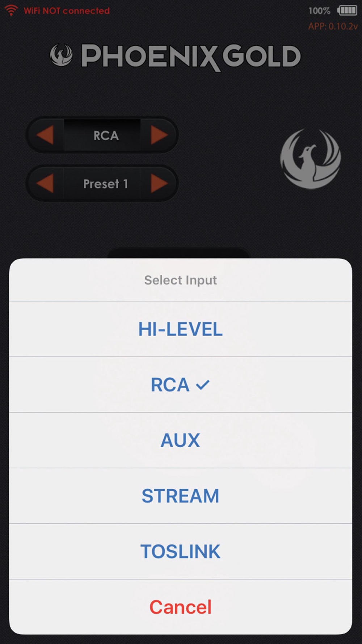Viewport: 362px width, 644px height.
Task: Tap the battery level icon
Action: (x=347, y=11)
